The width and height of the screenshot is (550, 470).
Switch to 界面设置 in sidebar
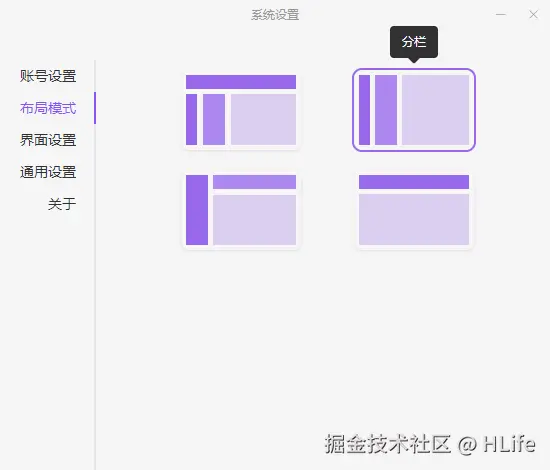48,140
